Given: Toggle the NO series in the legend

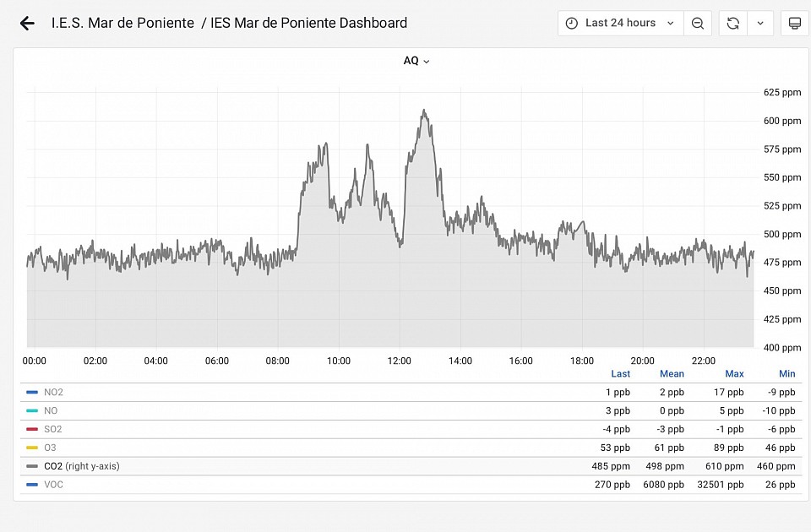Looking at the screenshot, I should (51, 411).
